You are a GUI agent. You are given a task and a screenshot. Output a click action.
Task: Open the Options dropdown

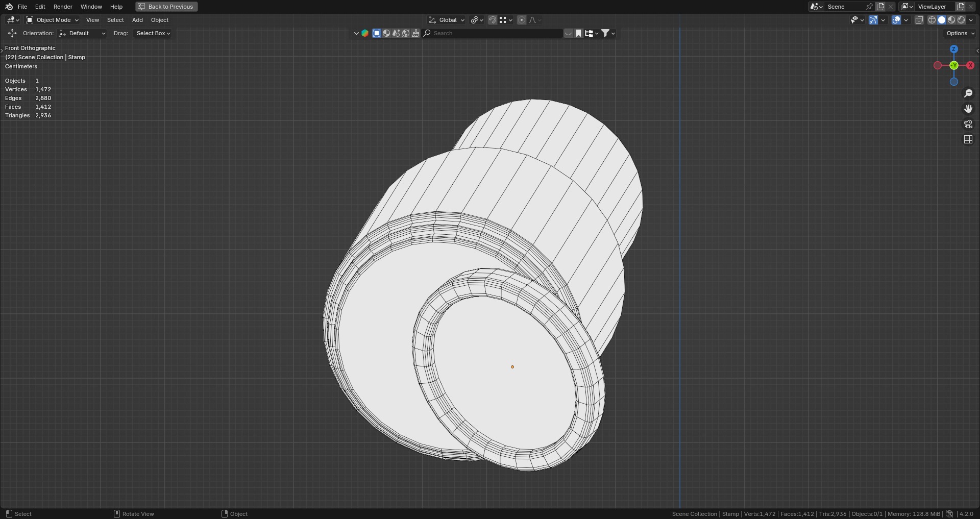960,33
